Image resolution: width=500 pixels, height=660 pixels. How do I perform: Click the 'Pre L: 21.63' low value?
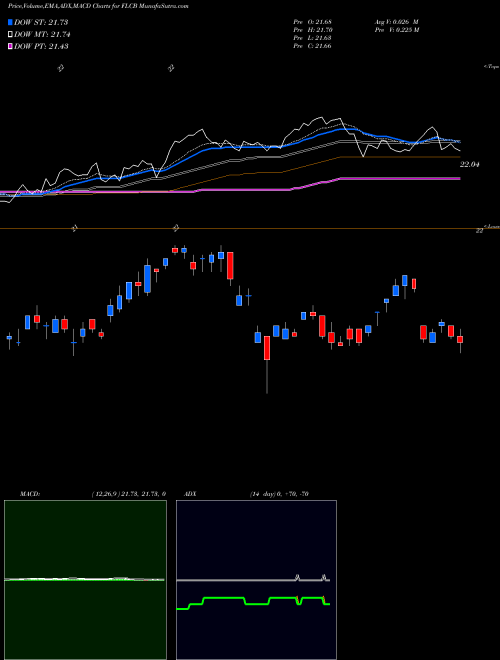click(x=312, y=38)
